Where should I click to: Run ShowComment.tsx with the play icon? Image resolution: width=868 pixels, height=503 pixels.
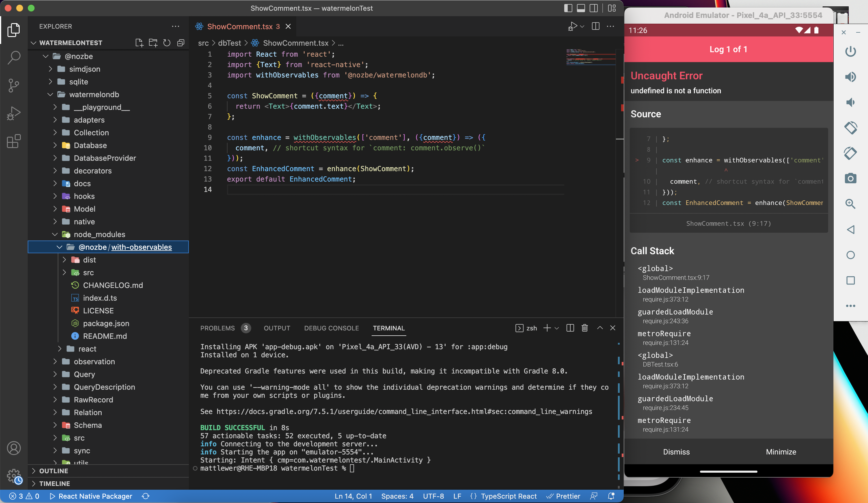click(573, 26)
